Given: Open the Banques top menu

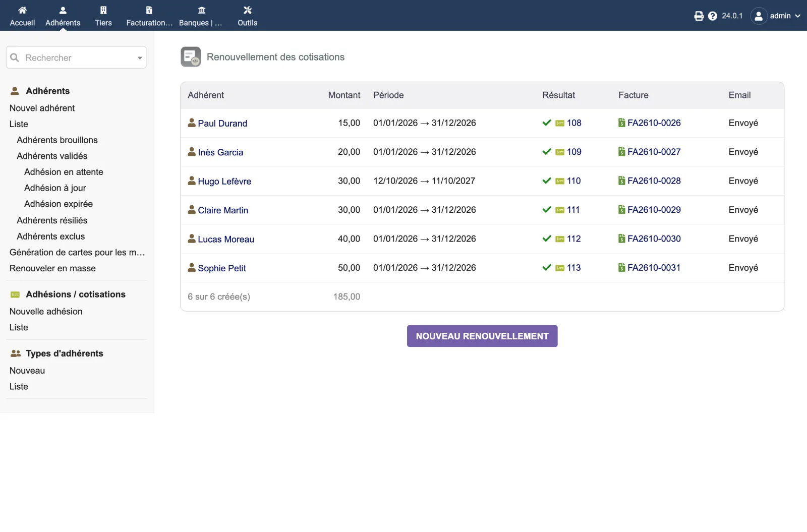Looking at the screenshot, I should [201, 16].
